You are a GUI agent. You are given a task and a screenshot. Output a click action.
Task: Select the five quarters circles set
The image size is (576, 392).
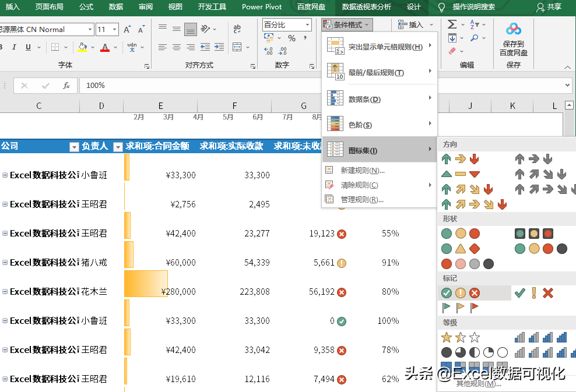pos(474,352)
